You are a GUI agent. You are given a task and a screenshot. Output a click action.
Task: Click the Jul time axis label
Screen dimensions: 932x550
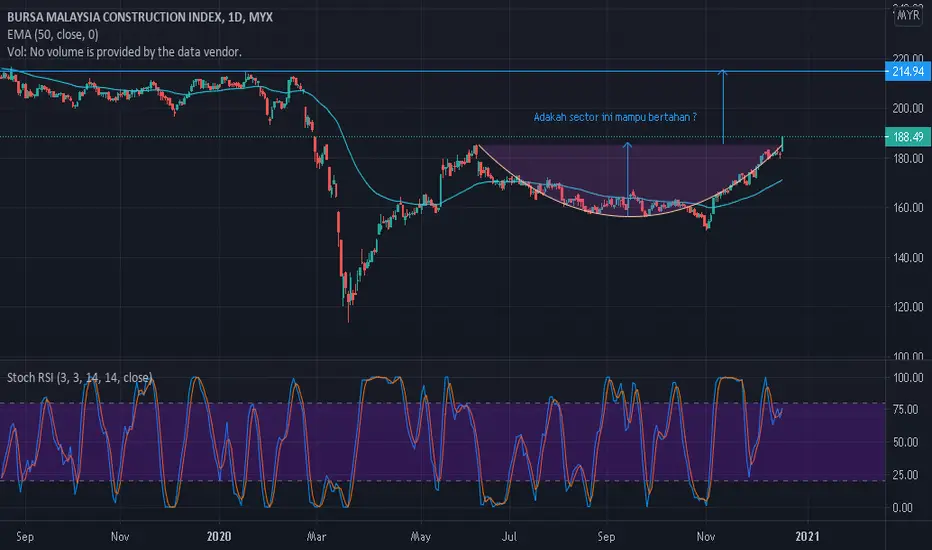509,536
